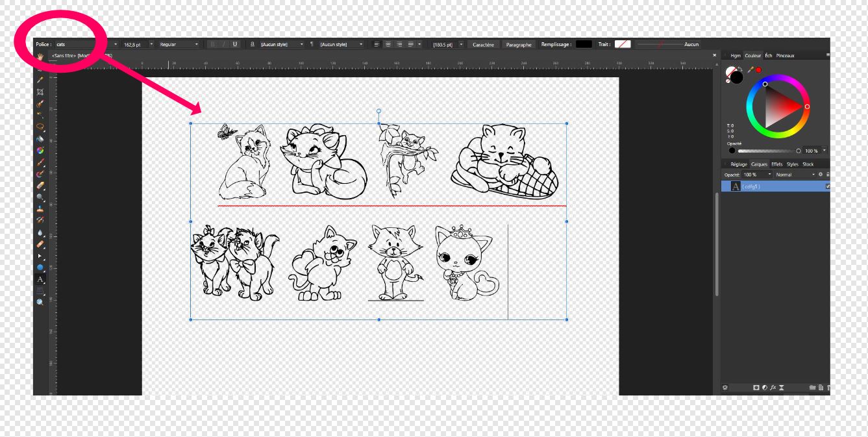Select the Ellipse shape tool
The width and height of the screenshot is (868, 437).
[40, 266]
